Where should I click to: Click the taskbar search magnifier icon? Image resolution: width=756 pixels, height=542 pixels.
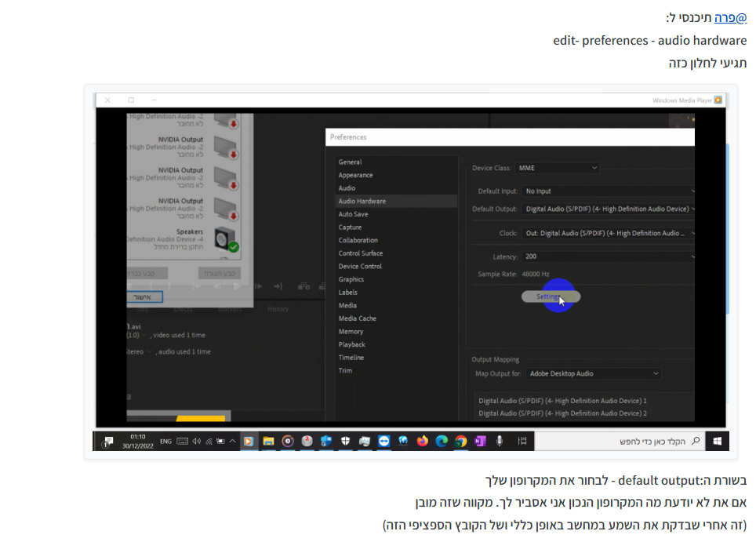pyautogui.click(x=696, y=441)
